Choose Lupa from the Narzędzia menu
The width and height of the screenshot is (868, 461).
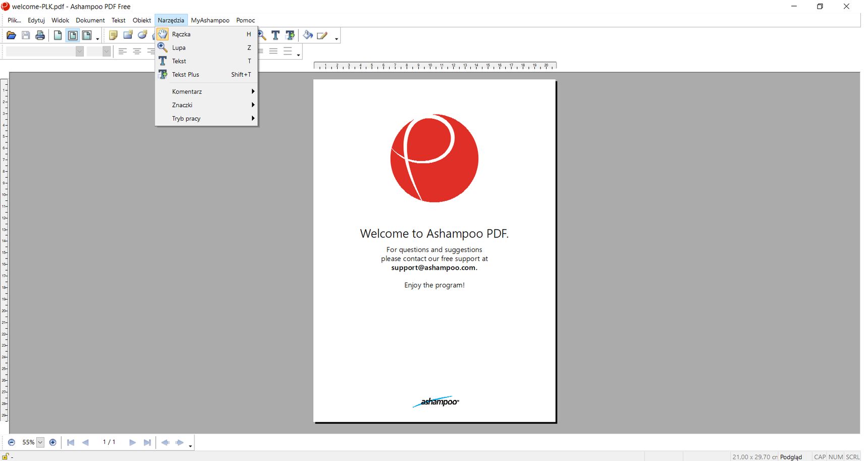[206, 47]
